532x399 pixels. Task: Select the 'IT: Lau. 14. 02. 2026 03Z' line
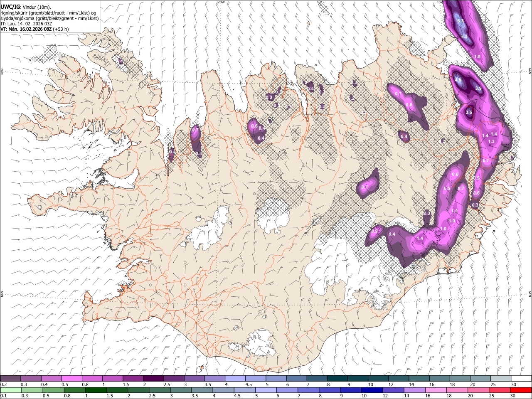26,24
